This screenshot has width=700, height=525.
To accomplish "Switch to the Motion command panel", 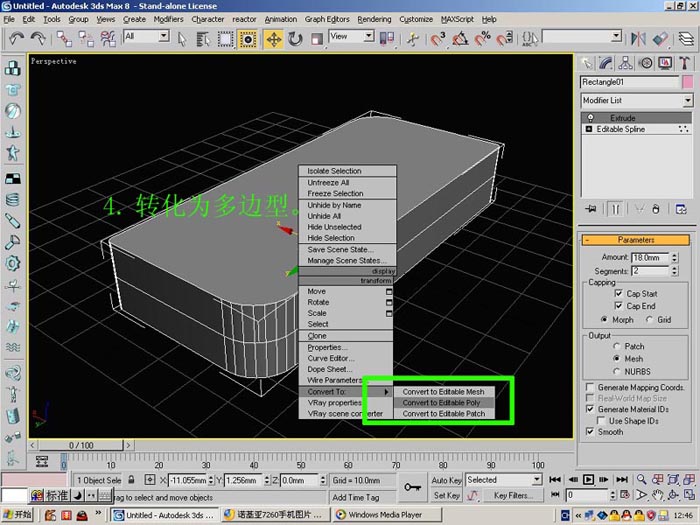I will [x=646, y=63].
